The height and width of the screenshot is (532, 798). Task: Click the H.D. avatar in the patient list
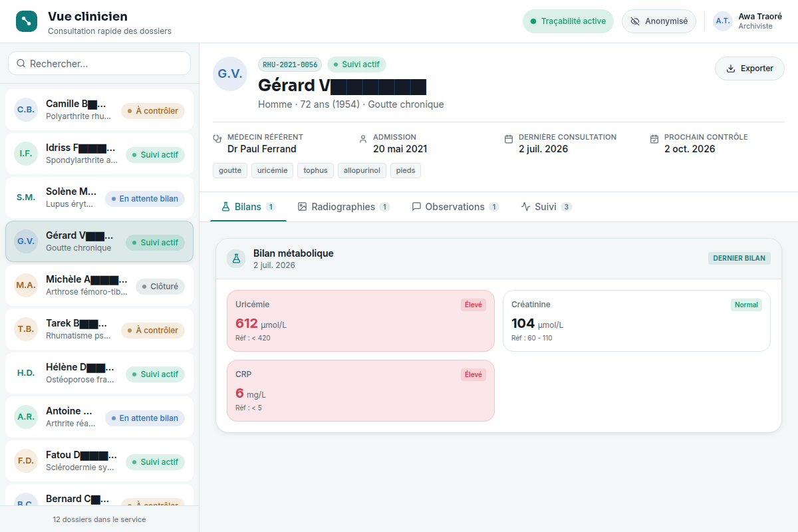pyautogui.click(x=26, y=373)
